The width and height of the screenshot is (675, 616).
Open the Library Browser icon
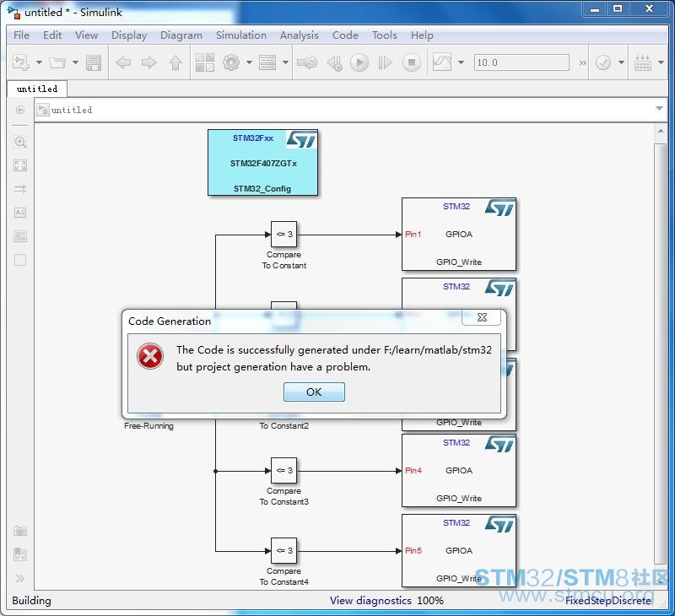coord(205,62)
